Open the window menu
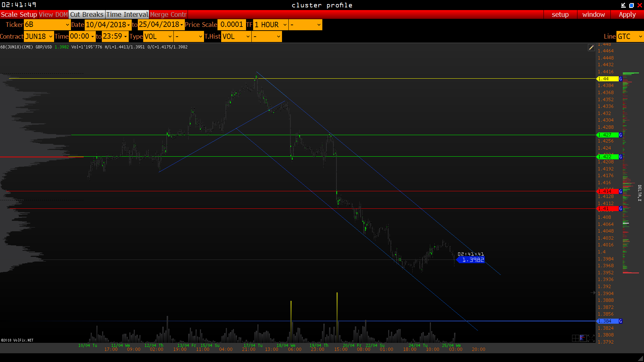 [x=594, y=14]
